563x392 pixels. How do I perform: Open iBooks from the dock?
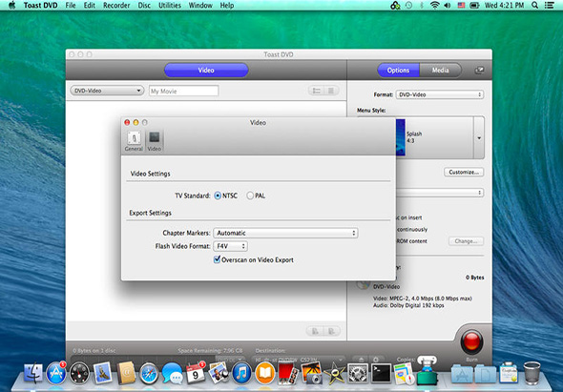pos(264,373)
